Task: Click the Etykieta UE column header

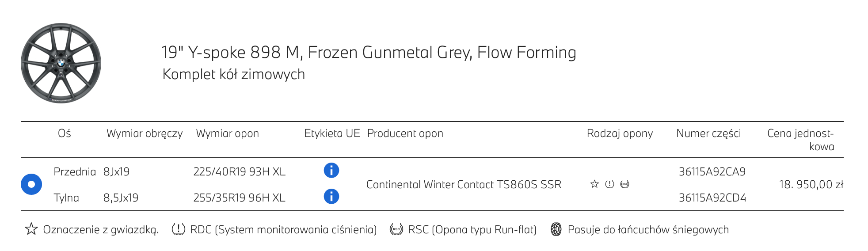Action: (332, 133)
